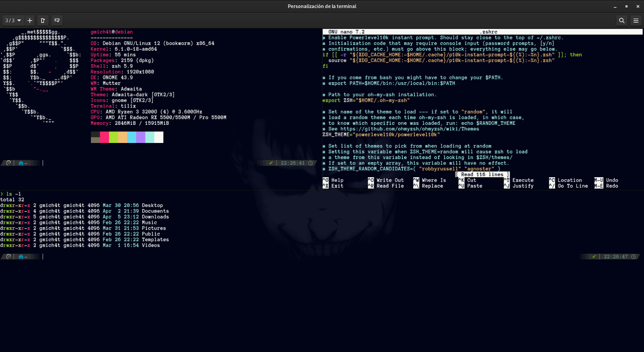
Task: Click the light blue neofetch color block
Action: pyautogui.click(x=132, y=137)
